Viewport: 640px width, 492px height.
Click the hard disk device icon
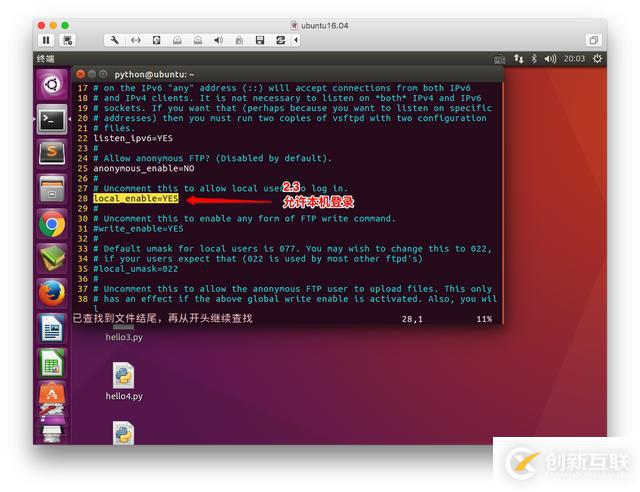156,40
